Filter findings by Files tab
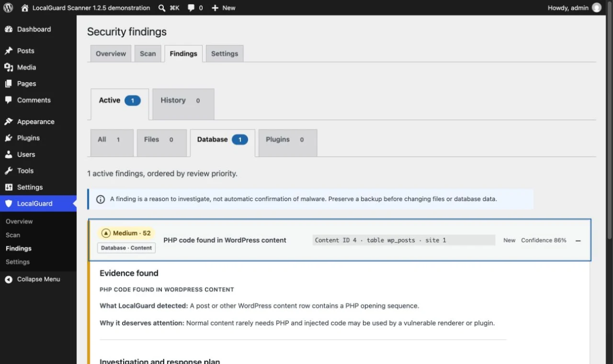This screenshot has height=364, width=613. (162, 143)
